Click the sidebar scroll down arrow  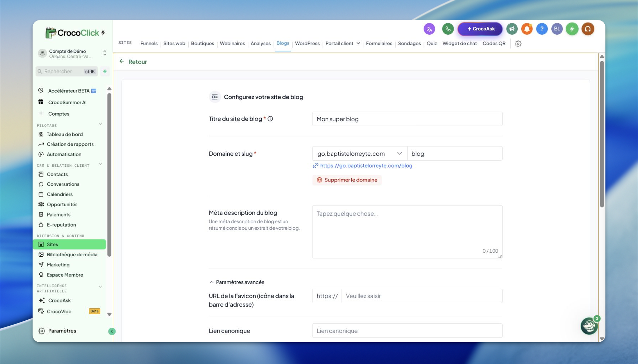tap(110, 315)
